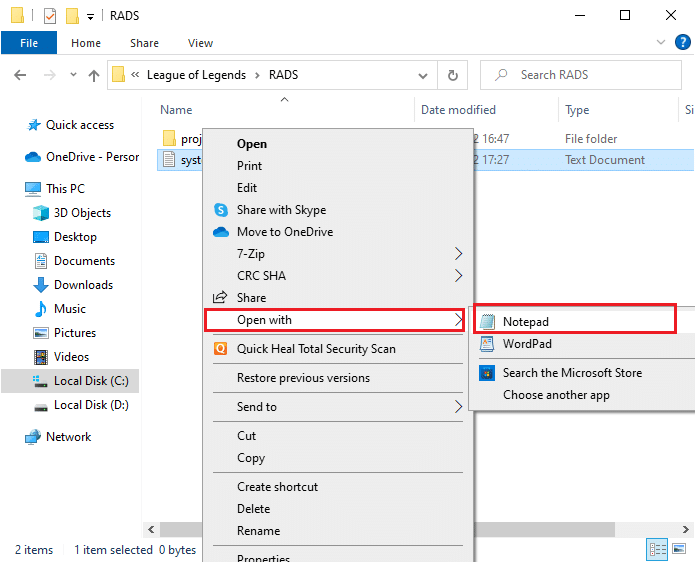Click the Refresh button
The width and height of the screenshot is (695, 562).
[x=453, y=75]
